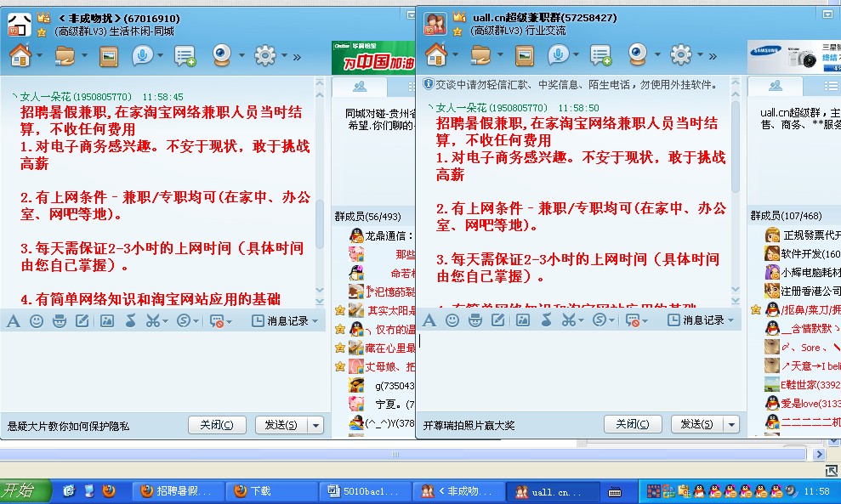Open font settings in uall.cn chat toolbar
Image resolution: width=841 pixels, height=504 pixels.
429,320
